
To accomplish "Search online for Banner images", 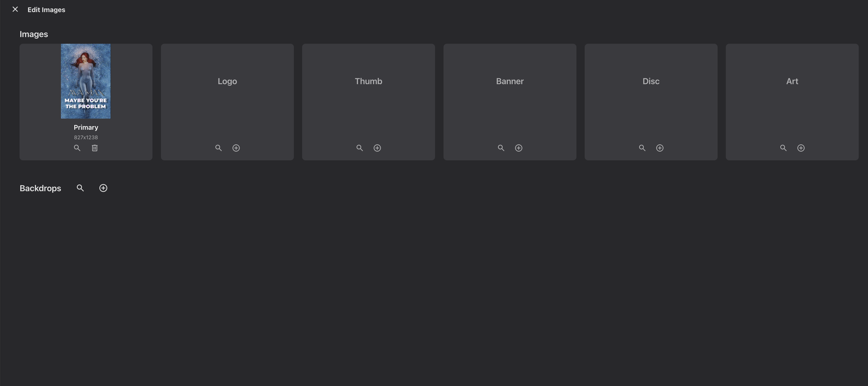I will click(x=501, y=148).
